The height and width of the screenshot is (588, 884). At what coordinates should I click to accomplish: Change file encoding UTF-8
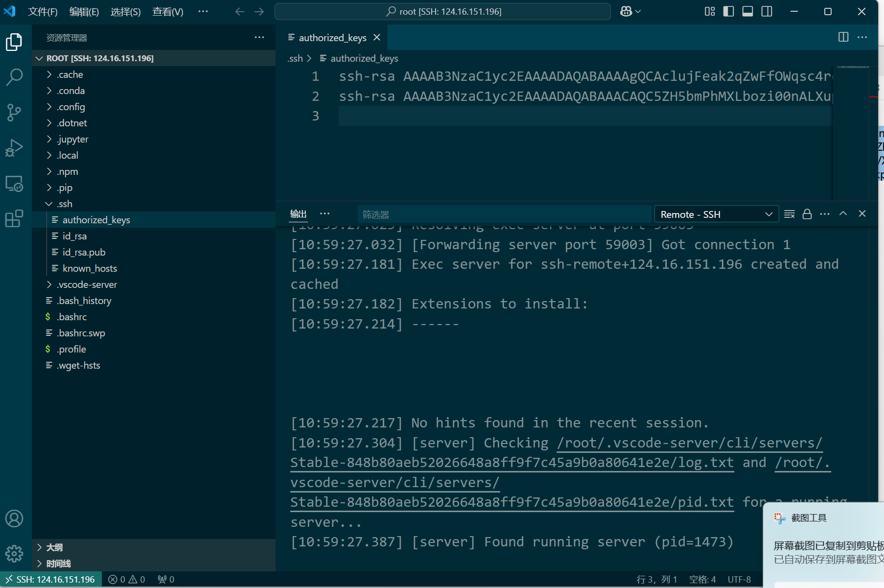739,579
